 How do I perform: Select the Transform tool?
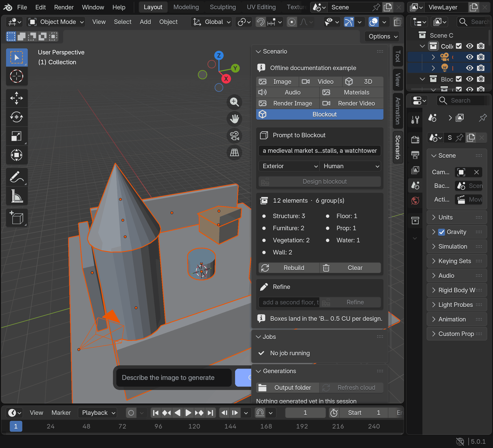pyautogui.click(x=17, y=155)
